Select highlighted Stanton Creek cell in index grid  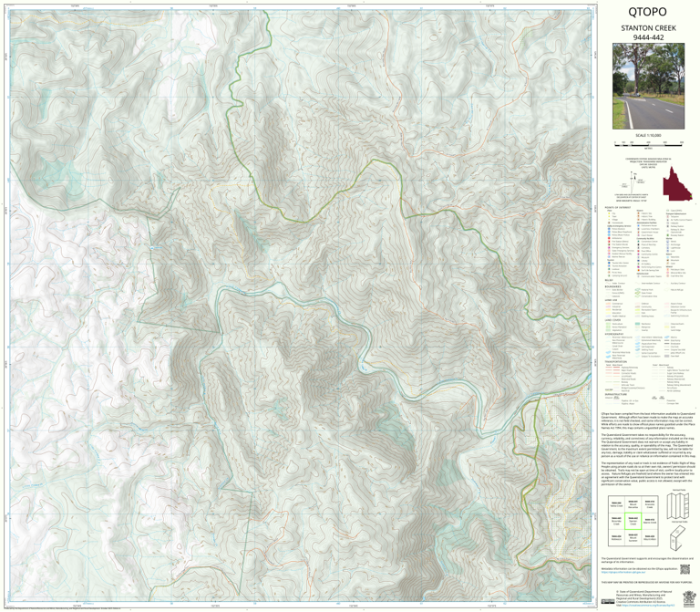(633, 521)
